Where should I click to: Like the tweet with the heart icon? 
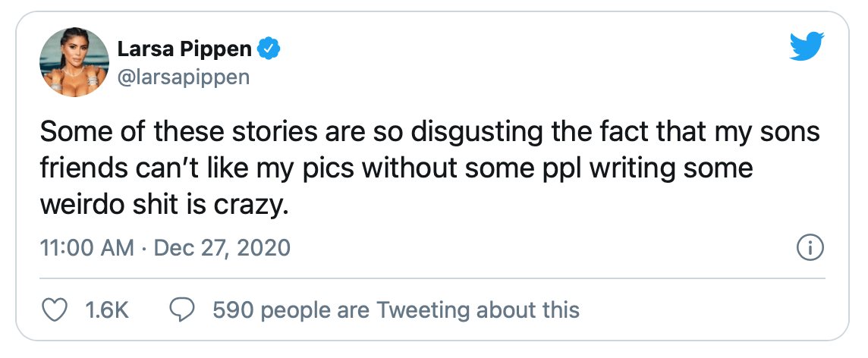pos(55,310)
